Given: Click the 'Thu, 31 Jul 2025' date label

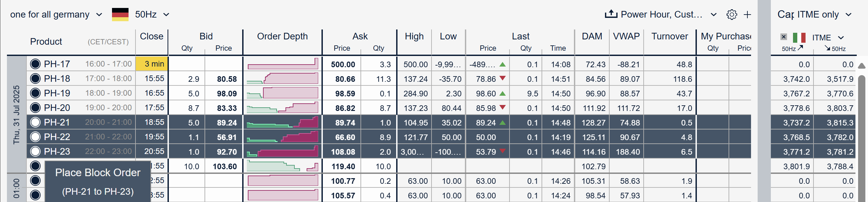Looking at the screenshot, I should point(16,115).
